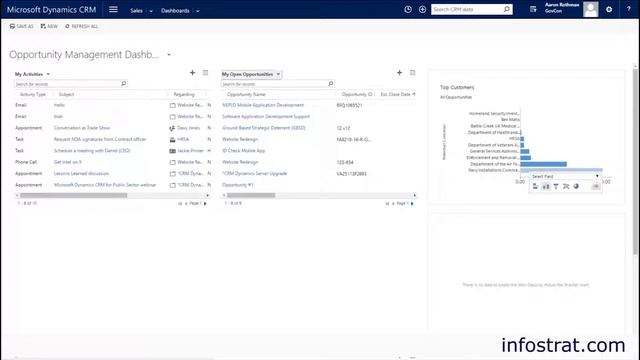
Task: Add new record in My Open Opportunities
Action: point(399,73)
